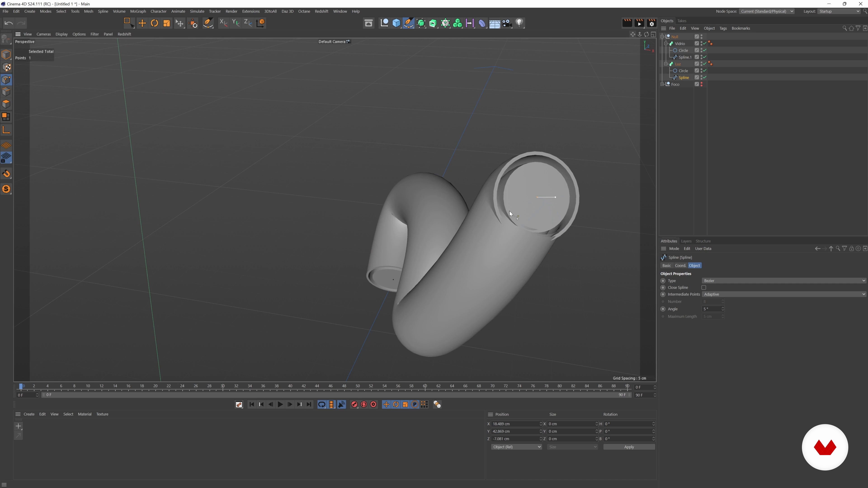Click the Undo arrow icon
The image size is (868, 488).
point(9,23)
